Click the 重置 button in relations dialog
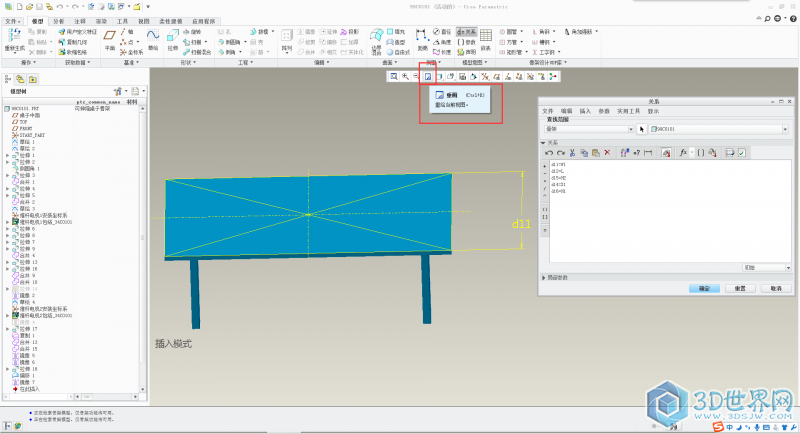The height and width of the screenshot is (434, 800). tap(740, 289)
